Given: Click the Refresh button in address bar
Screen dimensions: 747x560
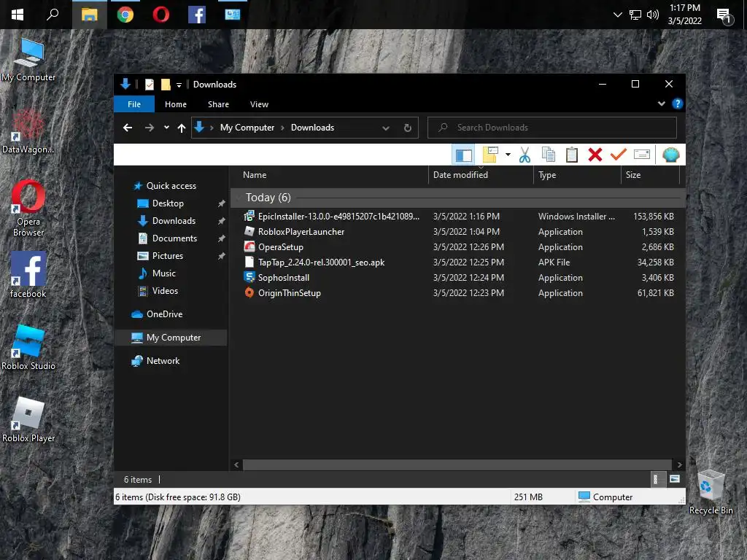Looking at the screenshot, I should [x=408, y=128].
